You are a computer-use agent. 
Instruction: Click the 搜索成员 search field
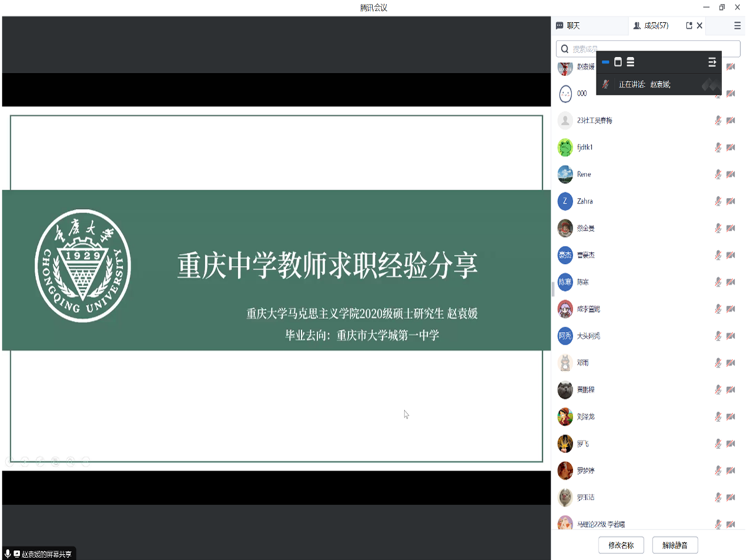click(x=647, y=49)
